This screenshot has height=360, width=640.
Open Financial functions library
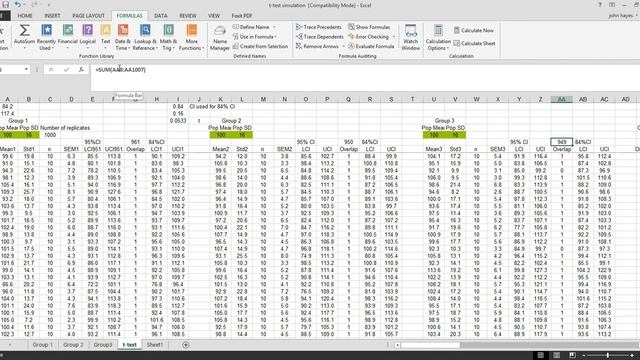[x=67, y=37]
